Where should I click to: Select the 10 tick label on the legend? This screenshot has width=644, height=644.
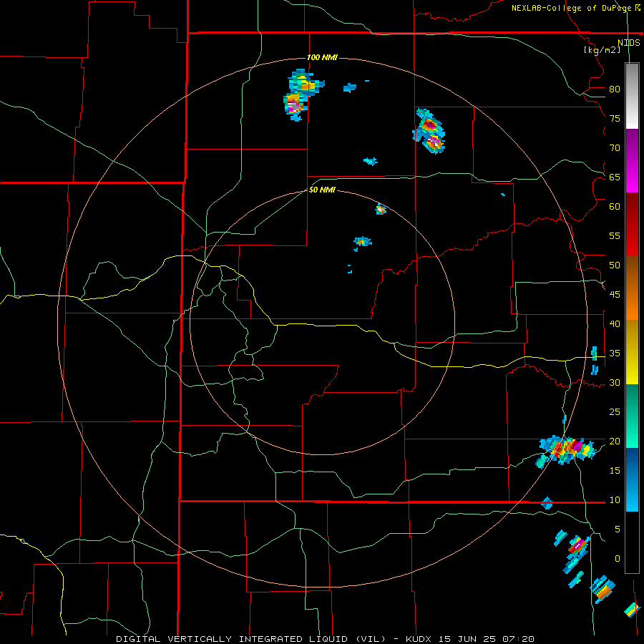click(615, 500)
